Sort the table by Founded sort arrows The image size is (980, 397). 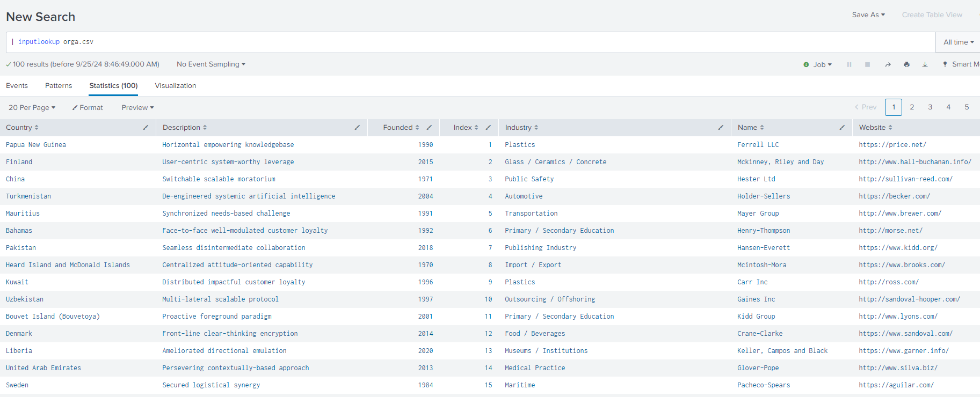point(417,128)
